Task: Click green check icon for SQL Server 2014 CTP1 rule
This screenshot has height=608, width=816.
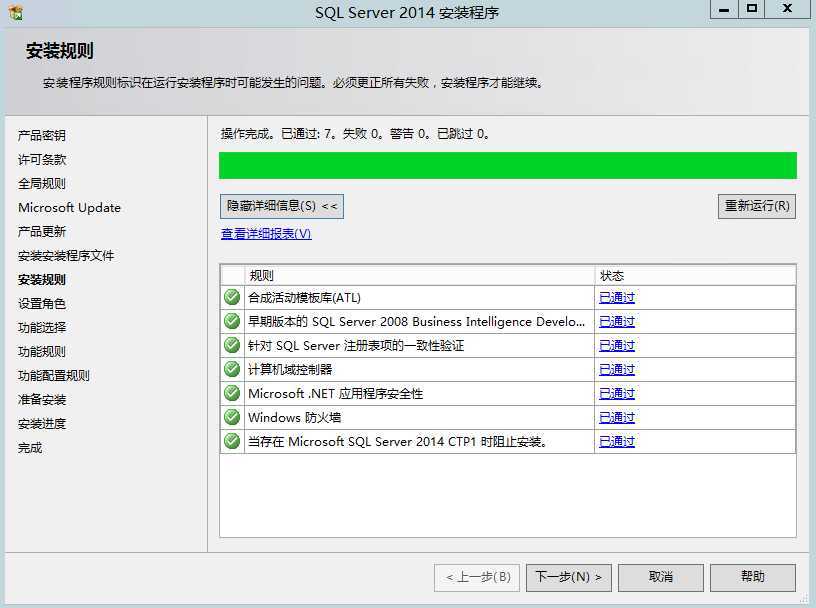Action: click(x=232, y=441)
